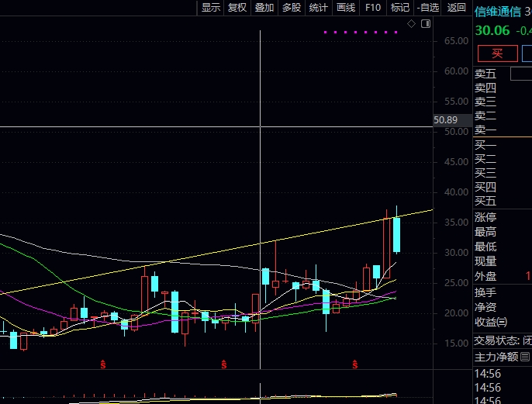
Task: Remove stock via -自选 button
Action: [x=427, y=8]
